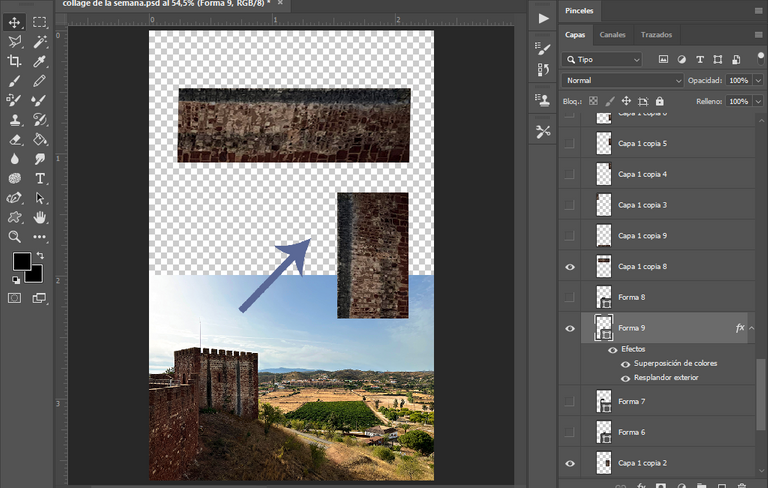Screen dimensions: 768x488
Task: Activate the Eraser tool
Action: click(14, 140)
